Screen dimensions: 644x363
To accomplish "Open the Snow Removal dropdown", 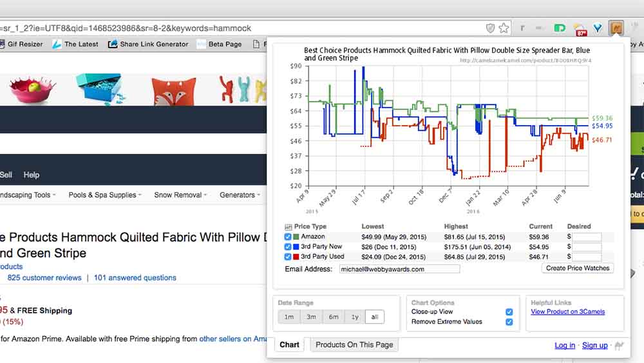I will coord(180,195).
